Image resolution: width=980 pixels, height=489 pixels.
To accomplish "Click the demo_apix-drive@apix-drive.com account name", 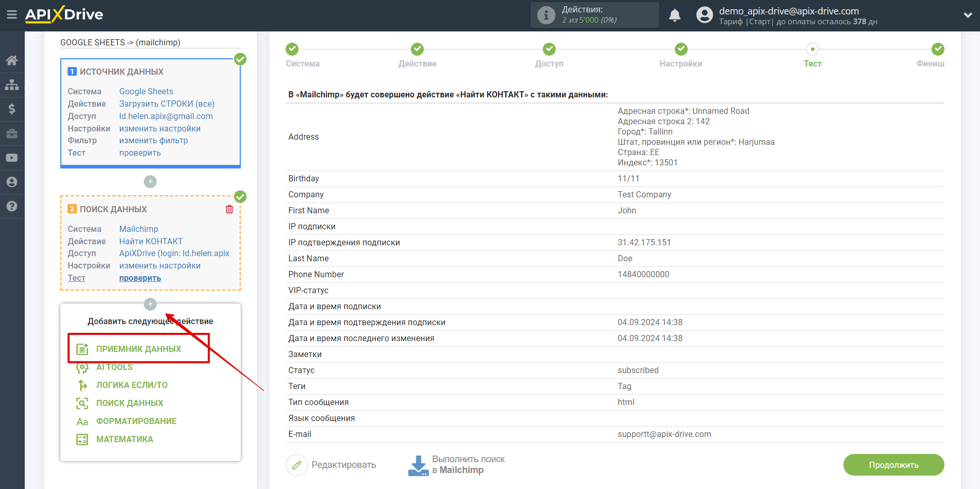I will [x=789, y=11].
